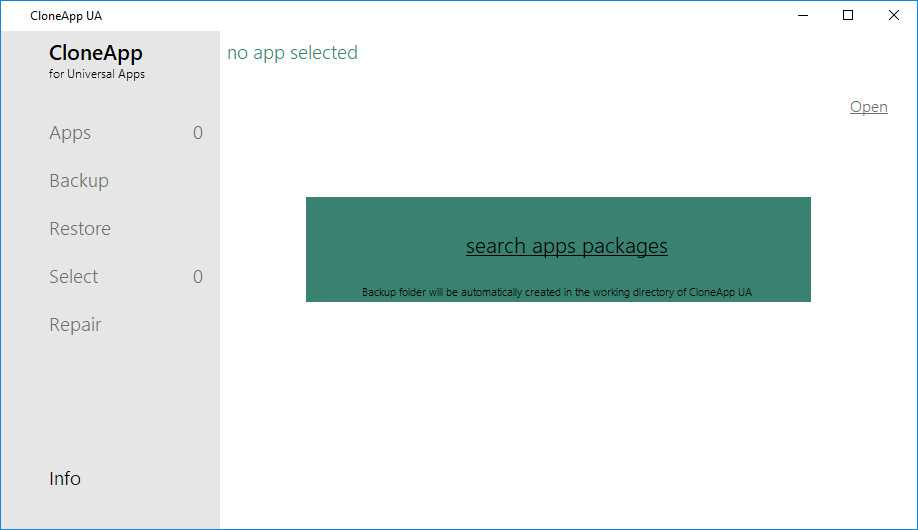
Task: Open the Select sidebar item
Action: (x=74, y=277)
